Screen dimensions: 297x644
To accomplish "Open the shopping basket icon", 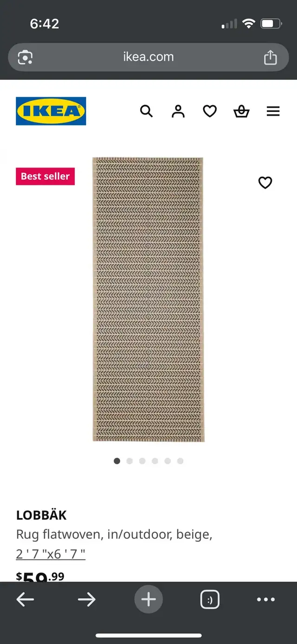I will 241,111.
